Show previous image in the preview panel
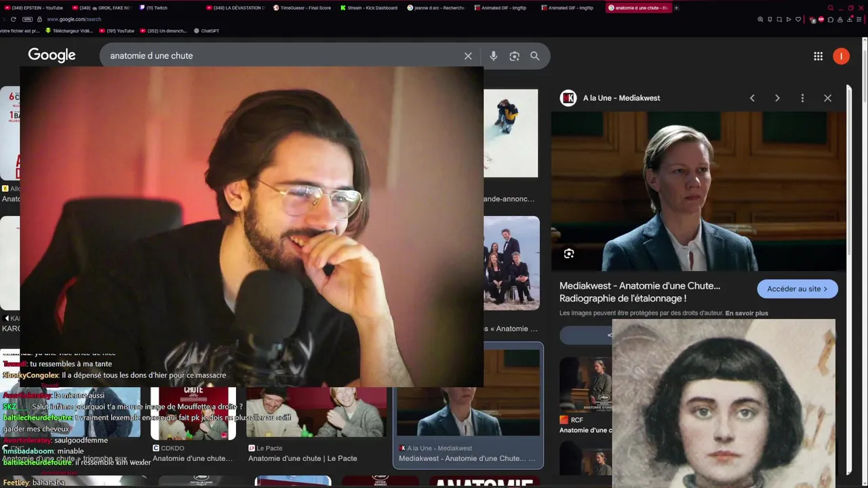 click(752, 98)
